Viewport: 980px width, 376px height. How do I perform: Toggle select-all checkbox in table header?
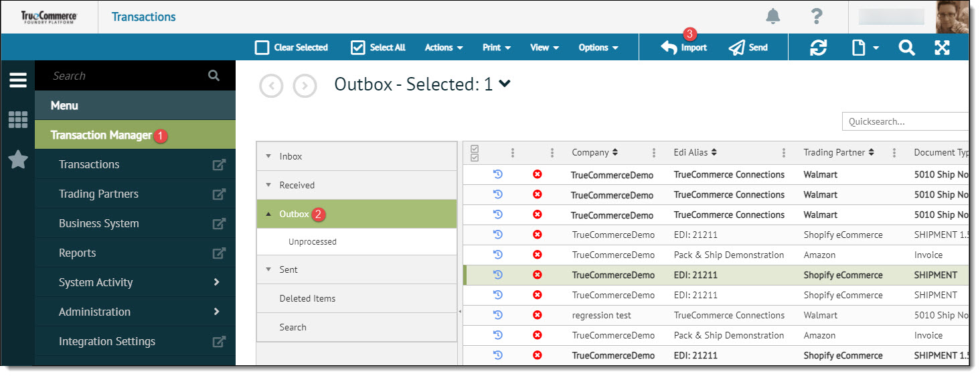(475, 153)
